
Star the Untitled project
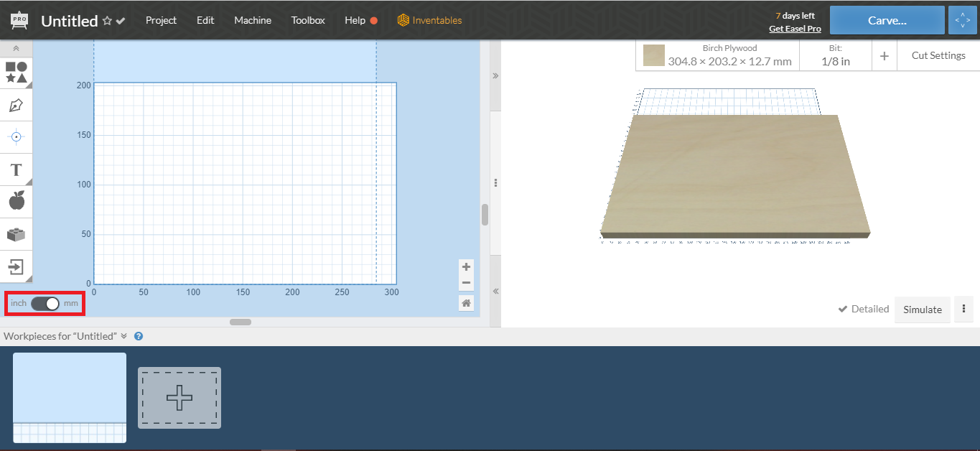(x=107, y=21)
